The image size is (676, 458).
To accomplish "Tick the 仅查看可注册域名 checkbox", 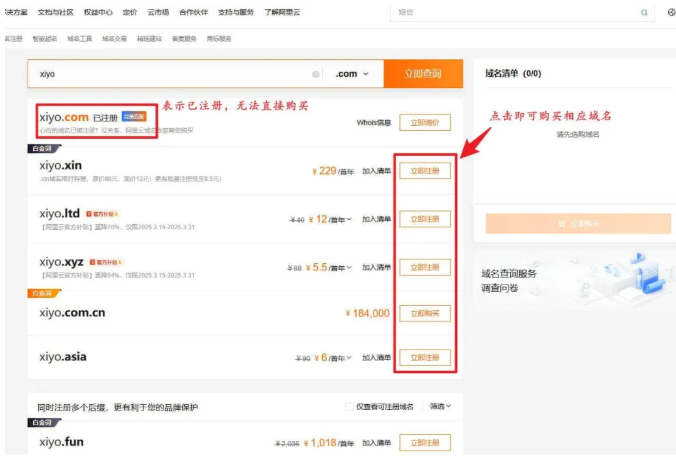I will pyautogui.click(x=349, y=406).
